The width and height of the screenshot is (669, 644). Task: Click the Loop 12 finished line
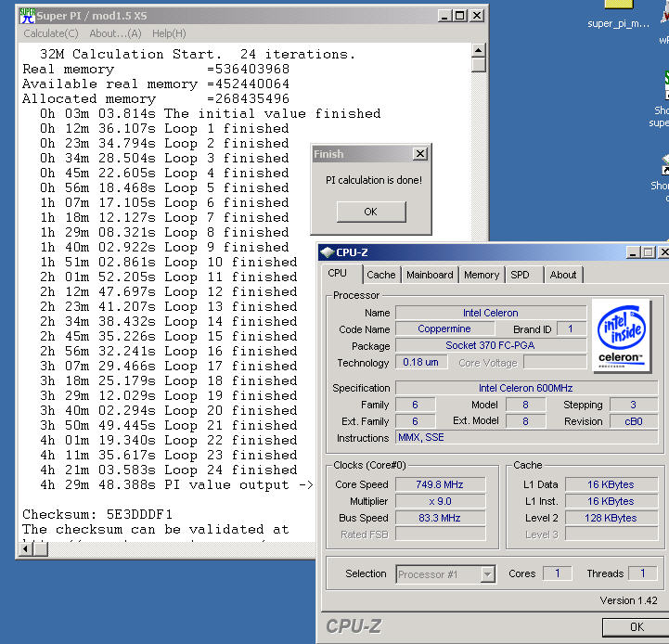(169, 292)
